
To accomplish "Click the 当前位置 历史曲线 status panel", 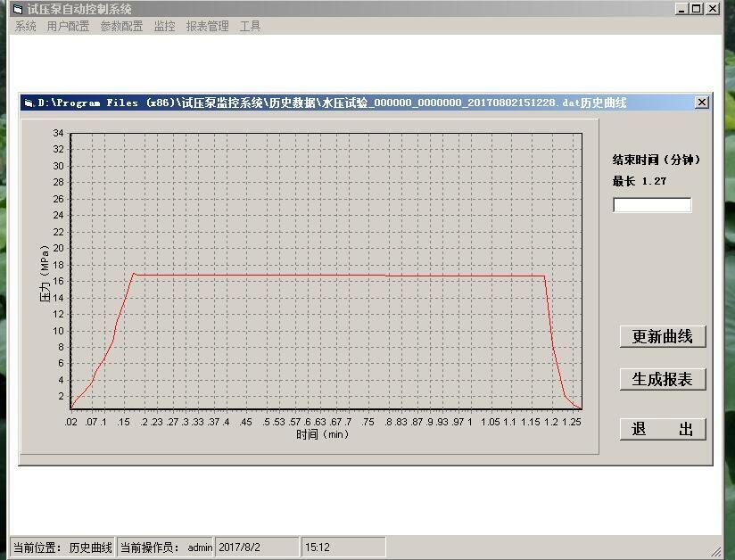I will click(62, 548).
